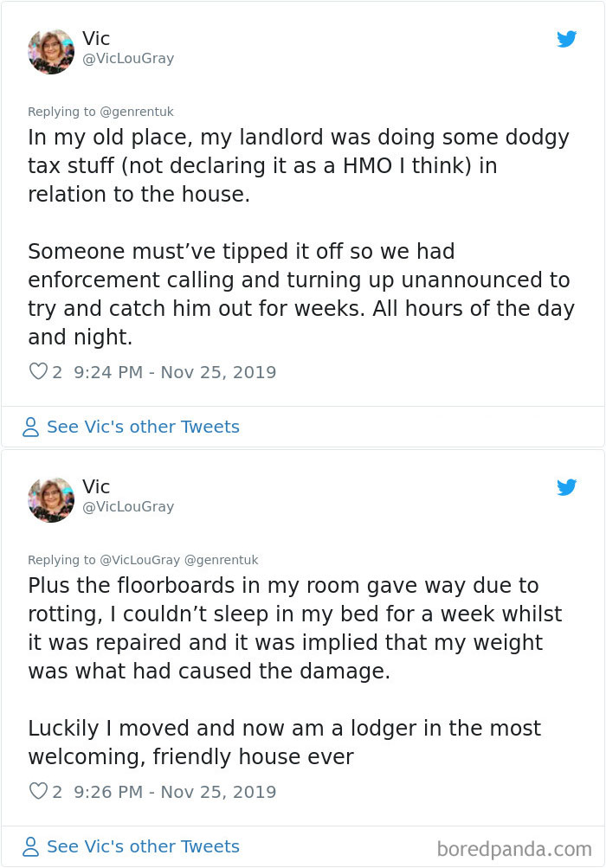
Task: Like the first tweet using the heart icon
Action: 37,370
